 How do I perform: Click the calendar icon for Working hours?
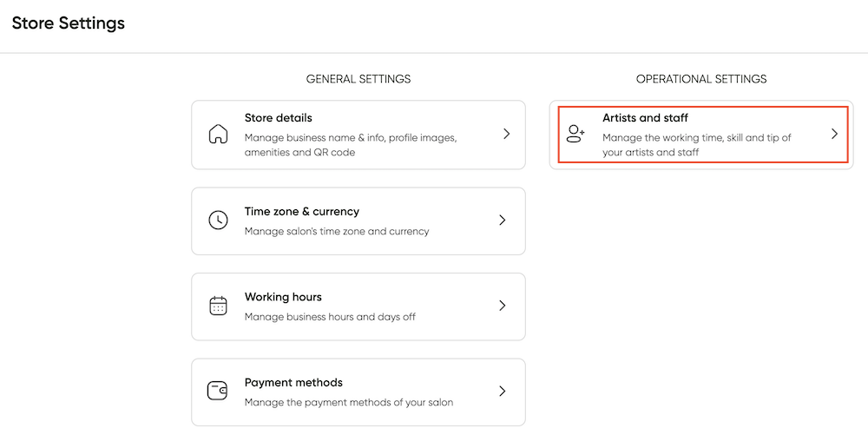[x=218, y=306]
